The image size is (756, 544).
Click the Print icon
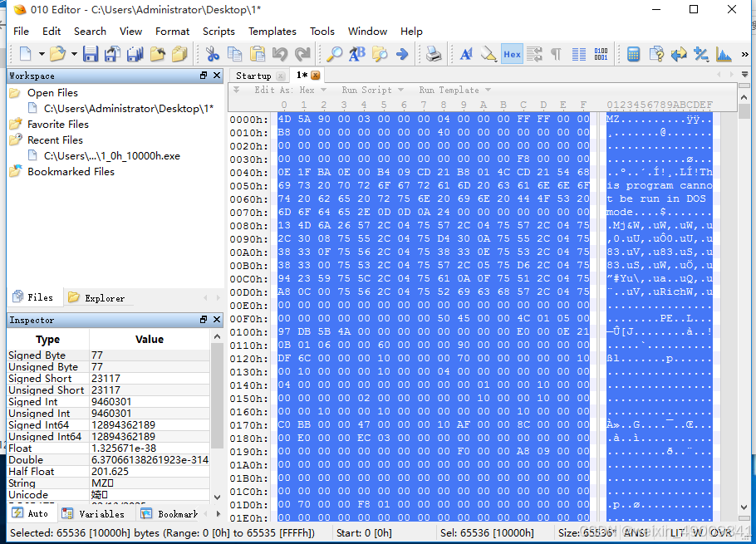pyautogui.click(x=434, y=54)
